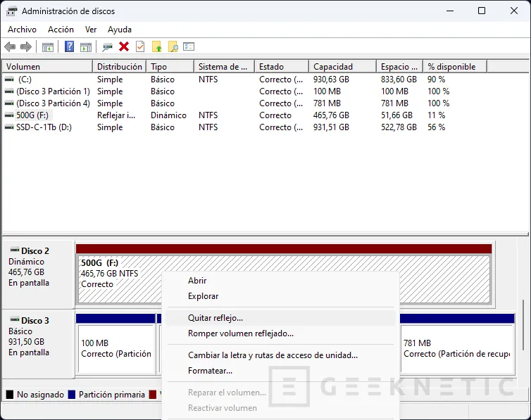
Task: Open the Archivo menu
Action: [x=22, y=30]
